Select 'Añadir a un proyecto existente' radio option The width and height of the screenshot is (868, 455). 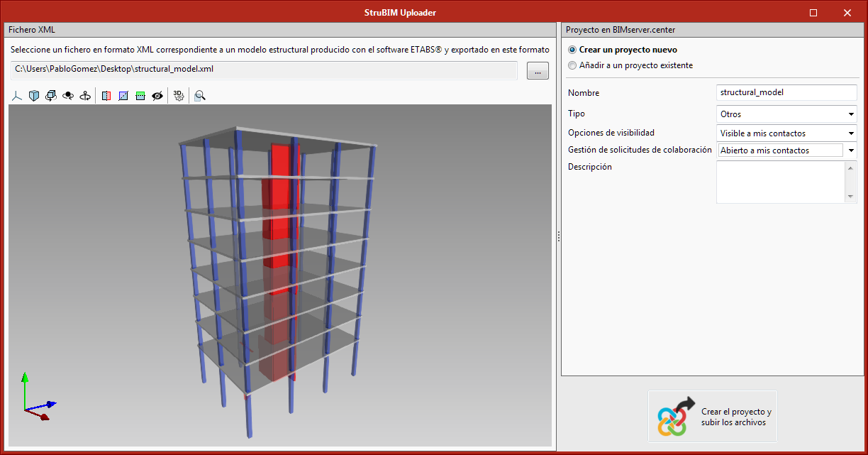[x=572, y=65]
